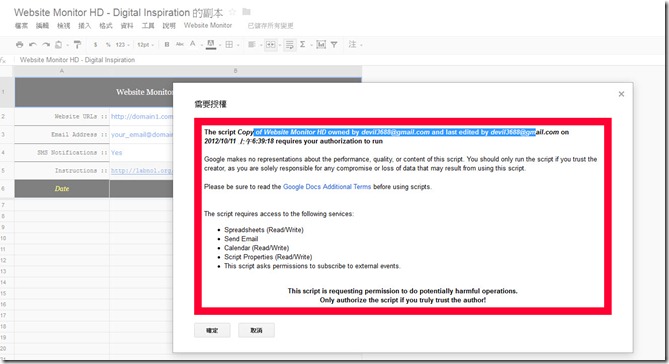Click the redo arrow icon
This screenshot has width=669, height=364.
pos(46,44)
